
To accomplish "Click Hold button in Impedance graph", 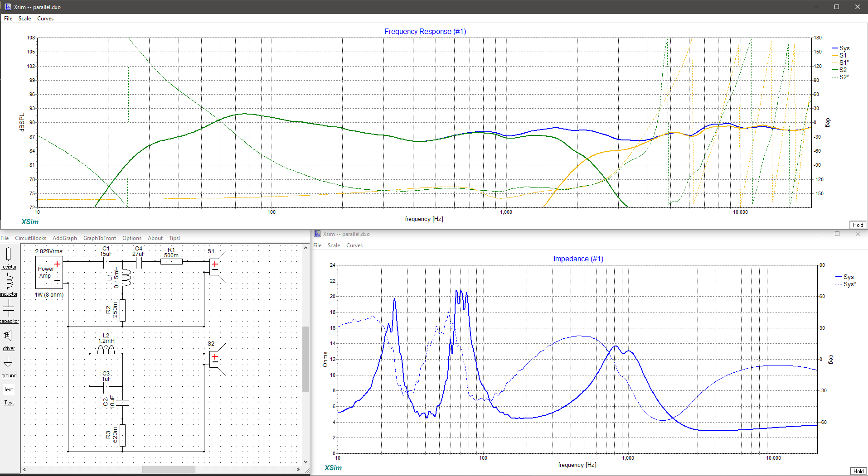I will 858,471.
